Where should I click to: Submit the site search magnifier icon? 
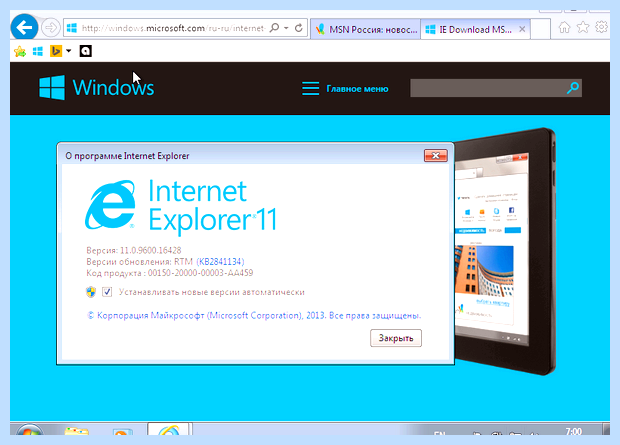[x=573, y=88]
